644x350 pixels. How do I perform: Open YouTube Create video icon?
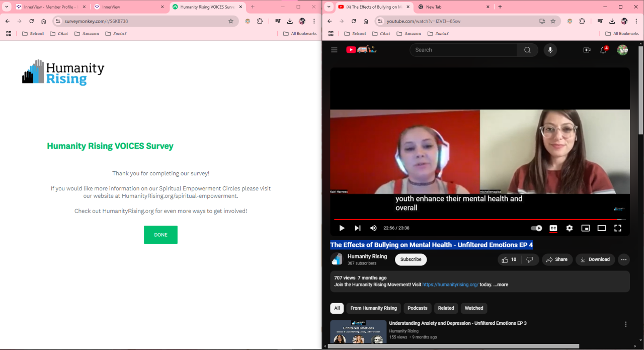(x=587, y=50)
